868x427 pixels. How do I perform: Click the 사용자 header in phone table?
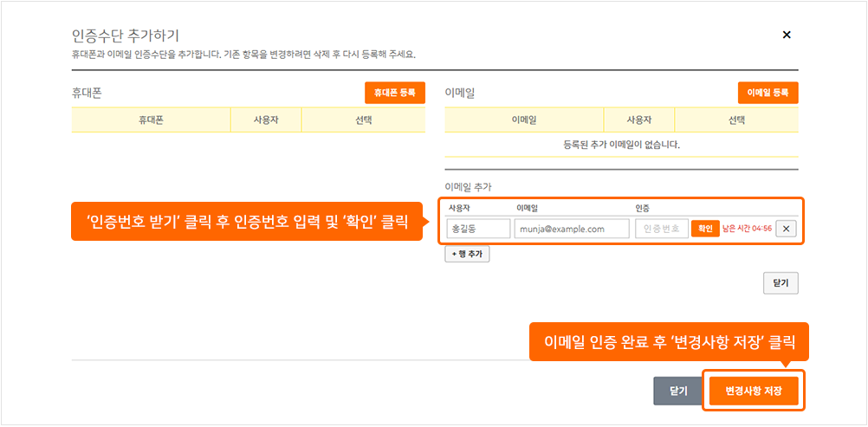266,120
